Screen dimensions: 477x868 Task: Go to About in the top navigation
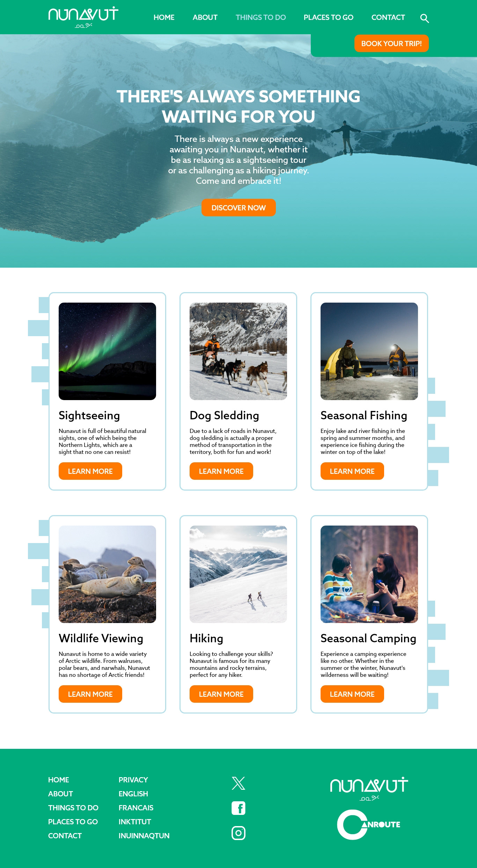(205, 17)
